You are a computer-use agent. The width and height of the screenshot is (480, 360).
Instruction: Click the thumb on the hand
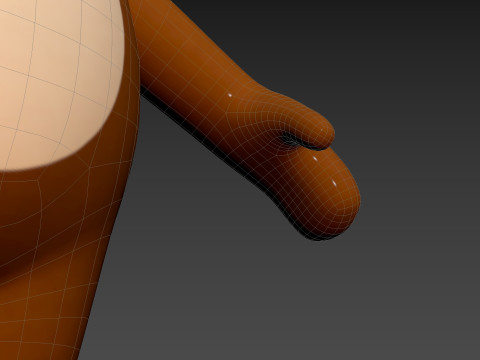point(305,123)
